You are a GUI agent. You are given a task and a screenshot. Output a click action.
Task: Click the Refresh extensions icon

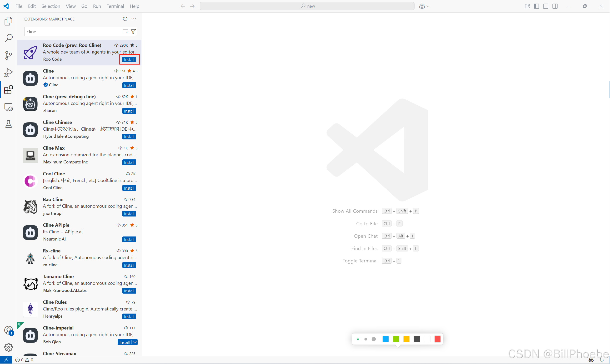pos(125,19)
